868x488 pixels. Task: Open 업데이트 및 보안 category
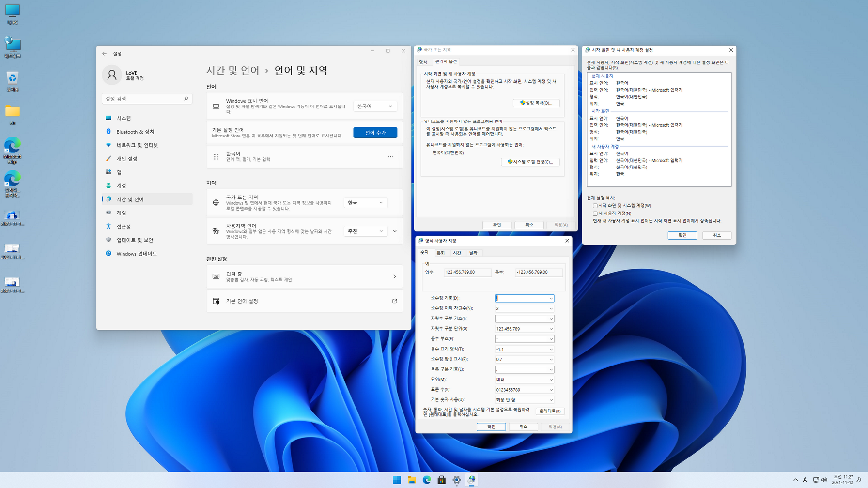tap(147, 240)
